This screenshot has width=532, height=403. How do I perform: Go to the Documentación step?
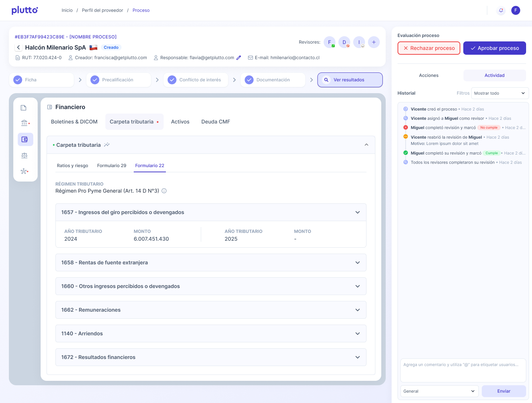click(x=273, y=80)
